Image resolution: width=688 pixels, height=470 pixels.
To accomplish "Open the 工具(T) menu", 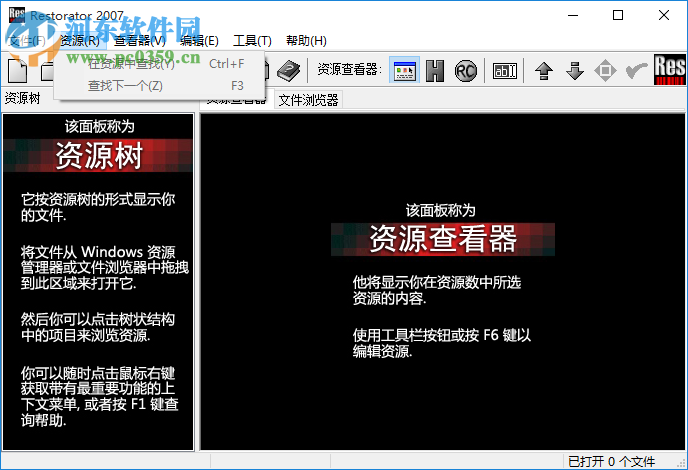I will point(252,41).
